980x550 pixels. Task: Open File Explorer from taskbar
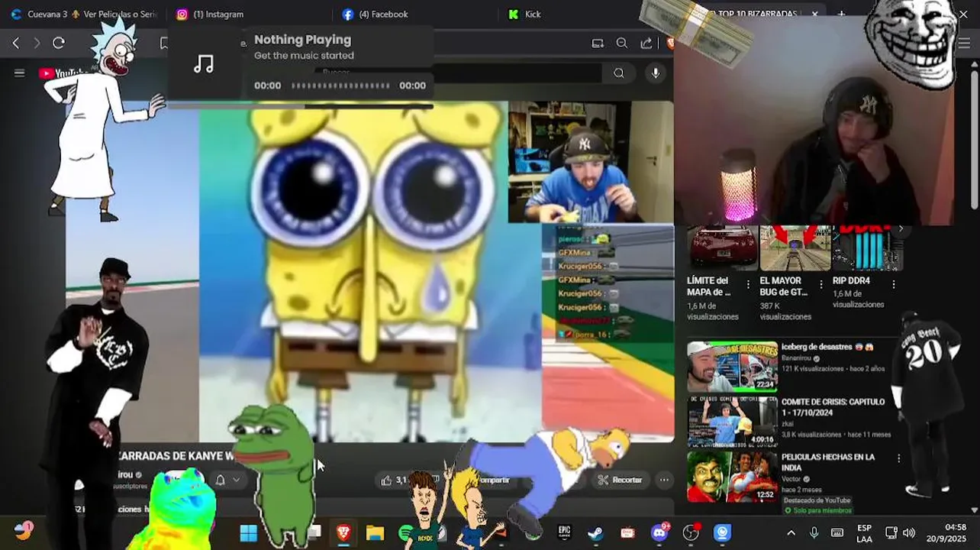point(375,533)
